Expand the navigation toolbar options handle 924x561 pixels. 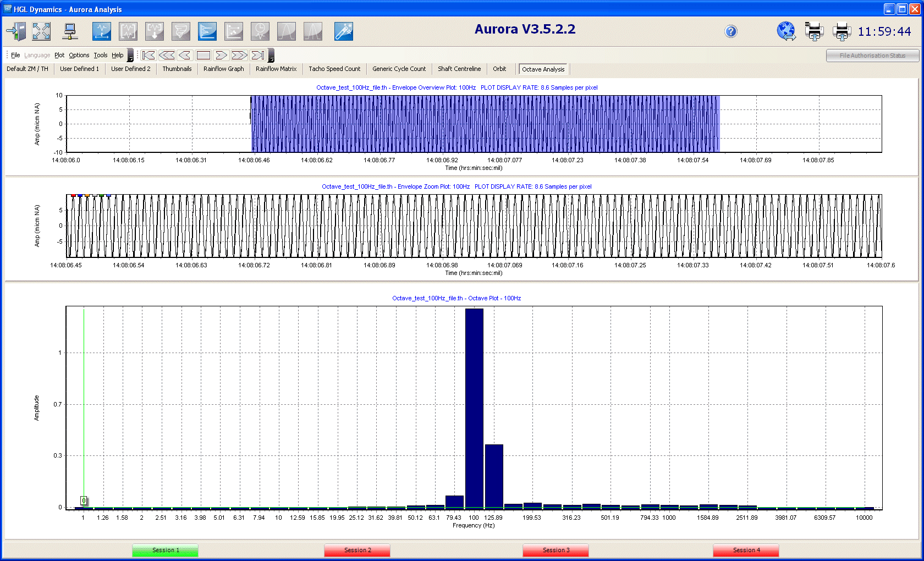tap(271, 56)
